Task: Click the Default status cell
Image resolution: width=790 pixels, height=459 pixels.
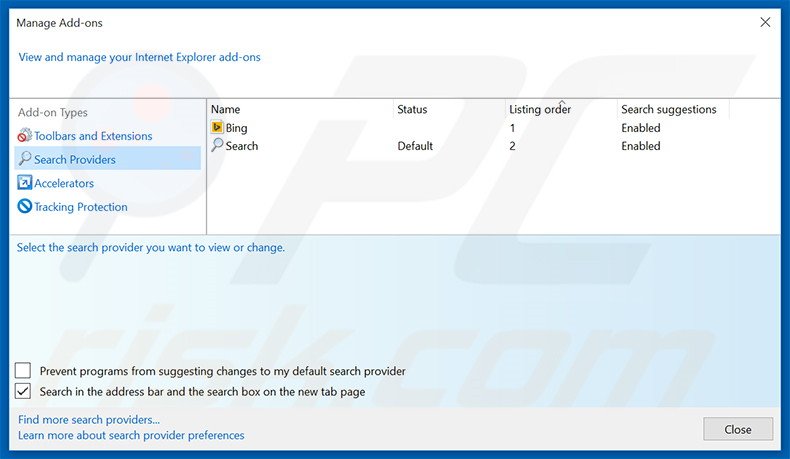Action: click(415, 146)
